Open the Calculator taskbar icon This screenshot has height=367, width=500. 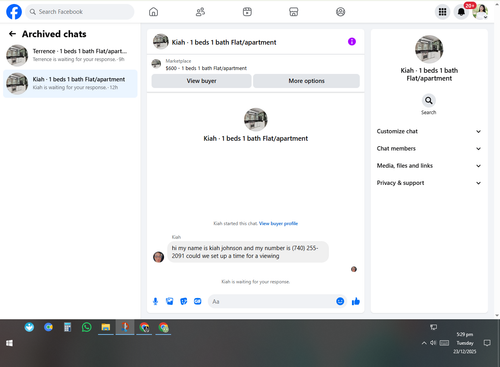coord(68,327)
